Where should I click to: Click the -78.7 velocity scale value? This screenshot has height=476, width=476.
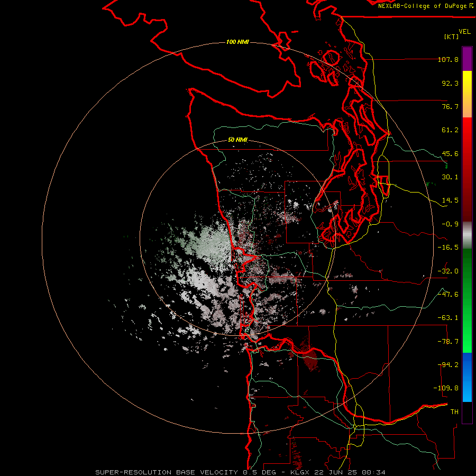[x=448, y=342]
